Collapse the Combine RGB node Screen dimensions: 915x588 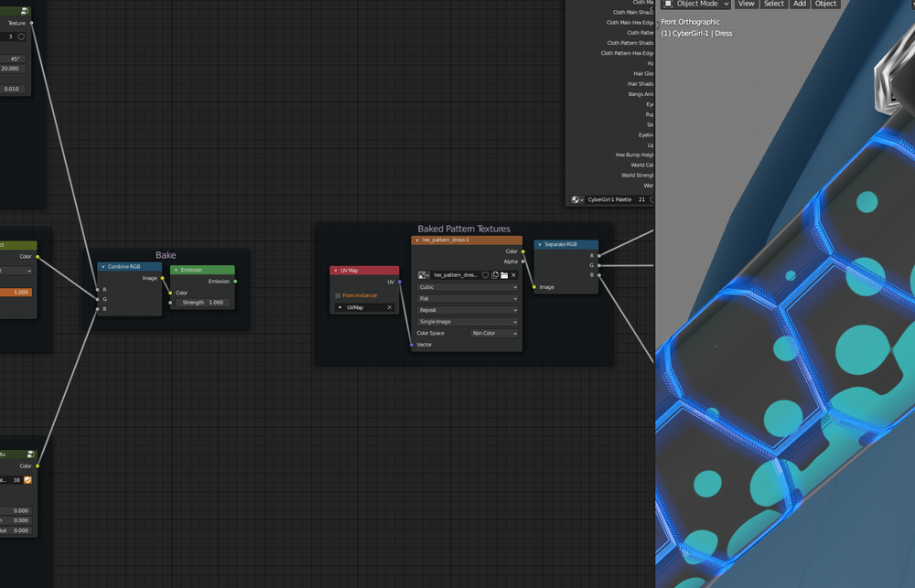pyautogui.click(x=103, y=267)
